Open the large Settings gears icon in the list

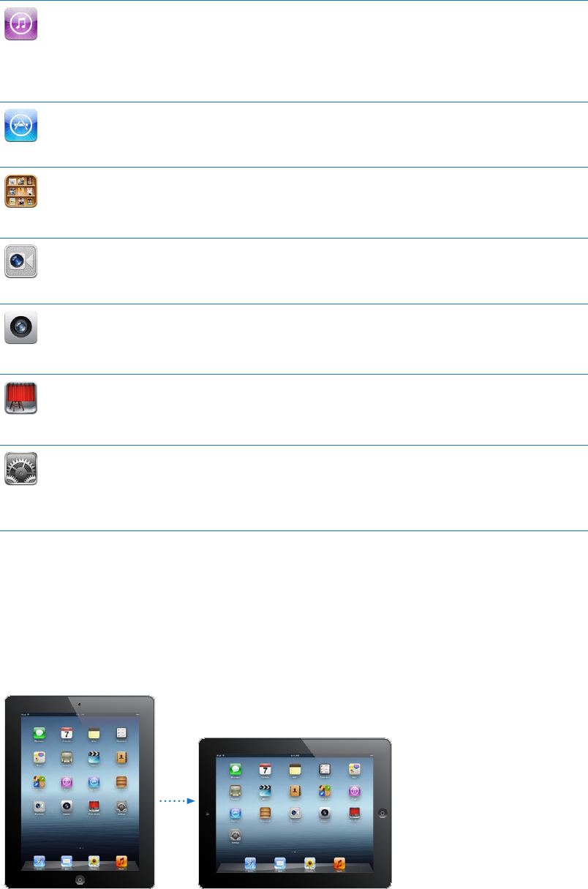click(x=21, y=469)
